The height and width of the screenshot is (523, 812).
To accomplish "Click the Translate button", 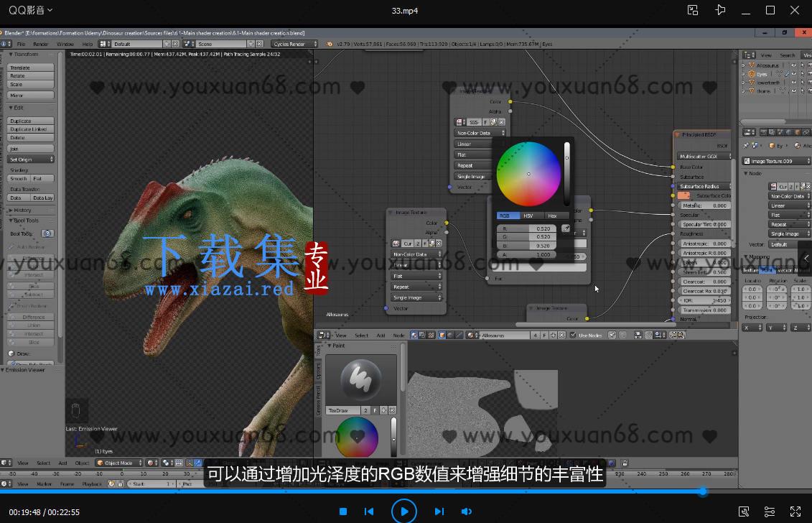I will click(x=31, y=68).
